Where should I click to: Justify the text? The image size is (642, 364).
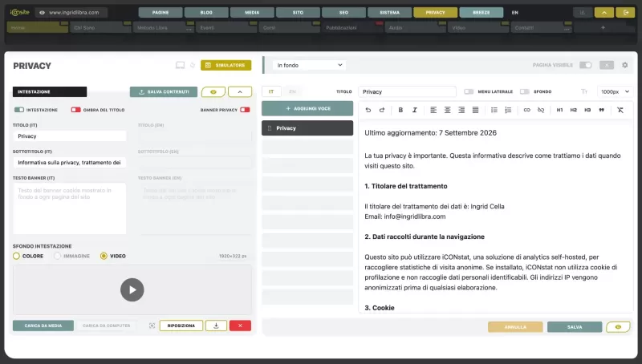point(475,110)
